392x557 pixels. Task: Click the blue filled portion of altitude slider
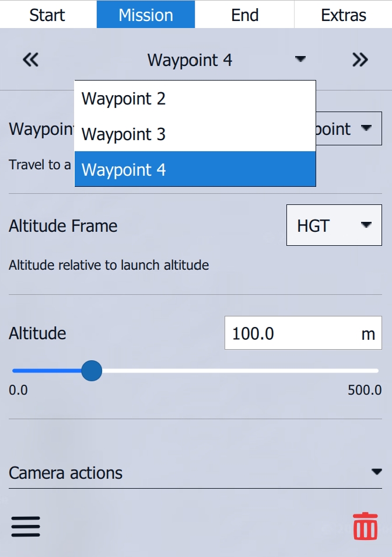(47, 371)
